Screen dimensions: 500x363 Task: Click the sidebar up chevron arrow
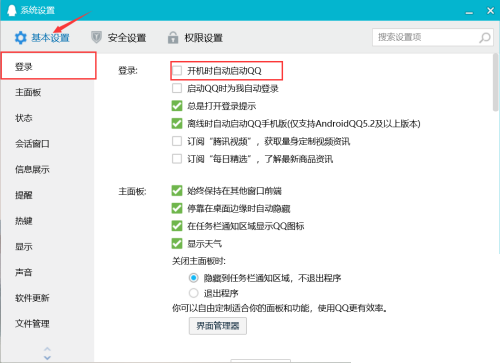click(x=47, y=349)
